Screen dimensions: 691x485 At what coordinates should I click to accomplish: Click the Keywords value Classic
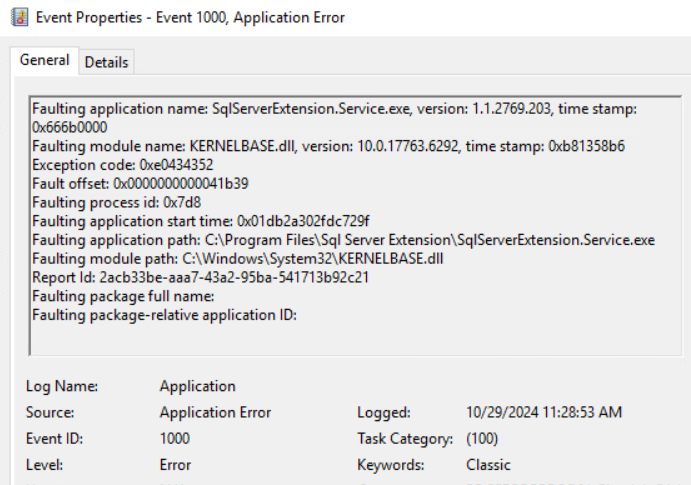coord(488,465)
